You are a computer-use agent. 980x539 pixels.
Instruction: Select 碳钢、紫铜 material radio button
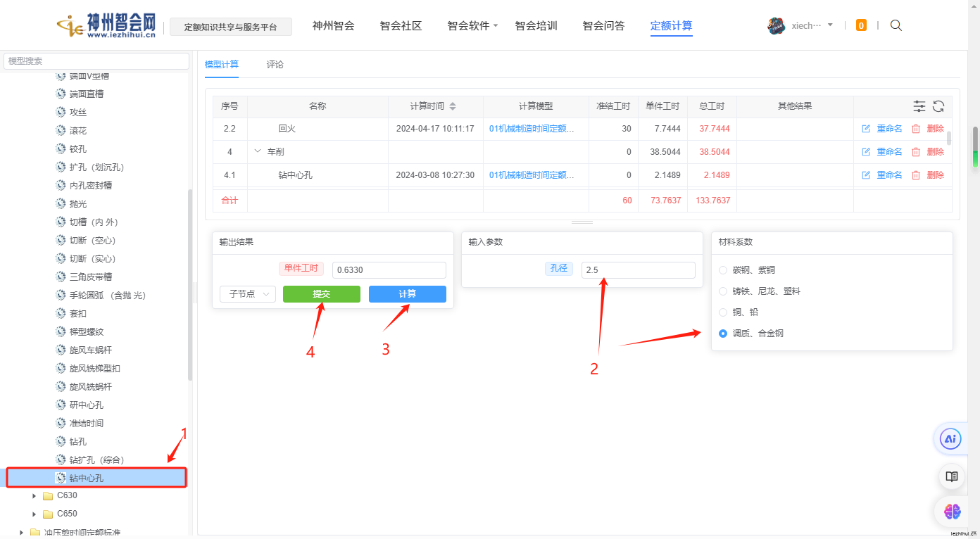point(723,270)
